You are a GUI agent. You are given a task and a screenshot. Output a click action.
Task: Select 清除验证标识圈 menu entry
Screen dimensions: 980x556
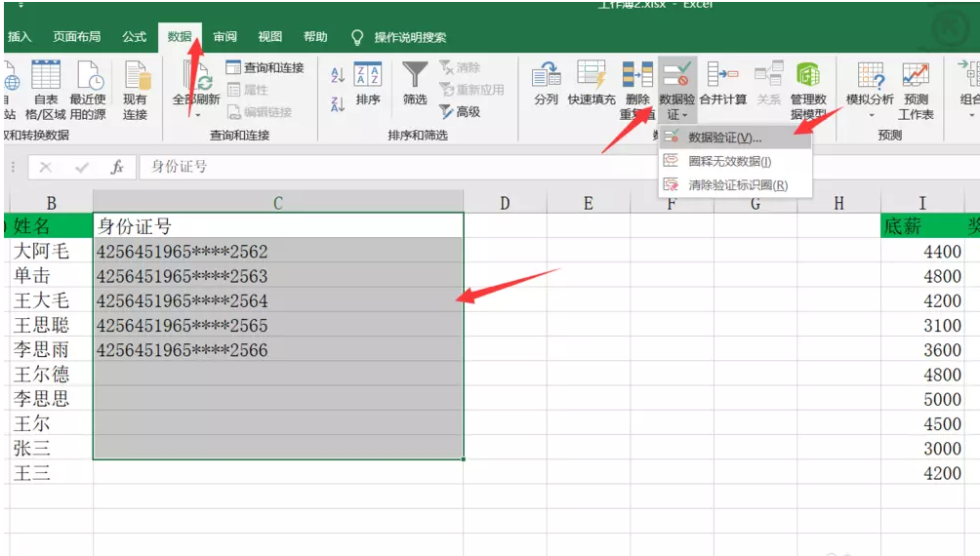737,185
